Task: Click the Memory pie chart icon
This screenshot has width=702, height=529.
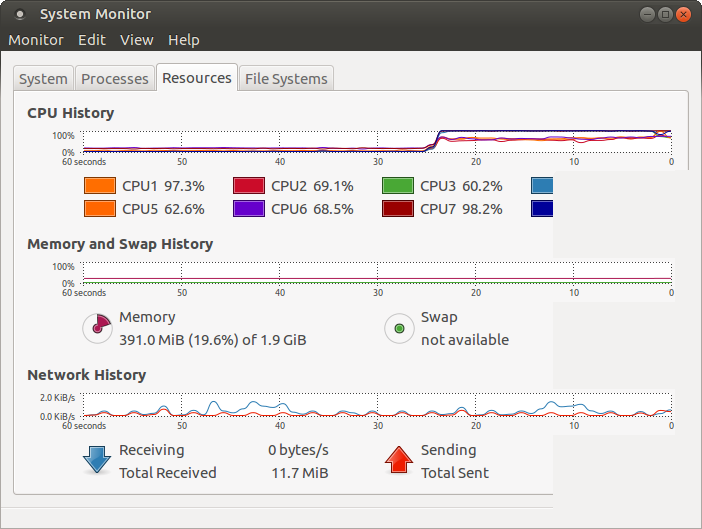Action: coord(97,328)
